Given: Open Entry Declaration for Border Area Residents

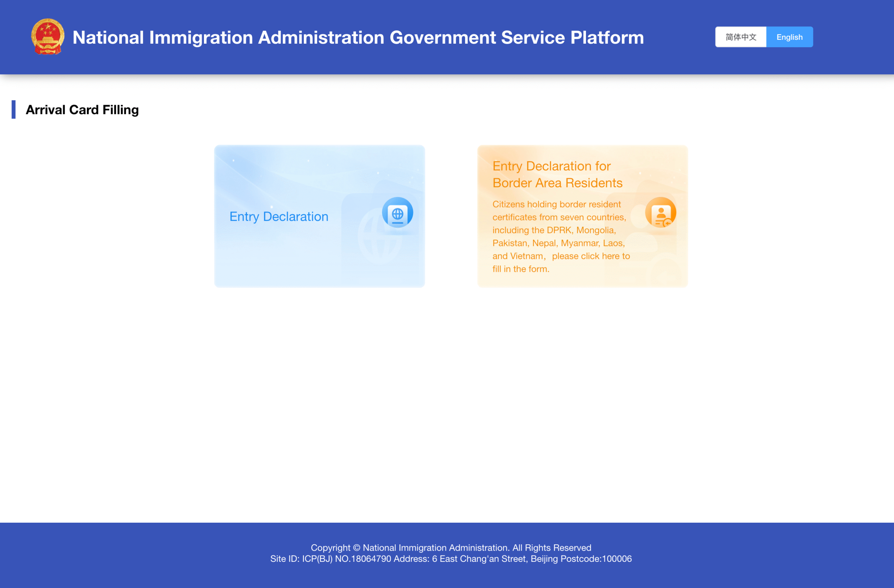Looking at the screenshot, I should pos(582,216).
